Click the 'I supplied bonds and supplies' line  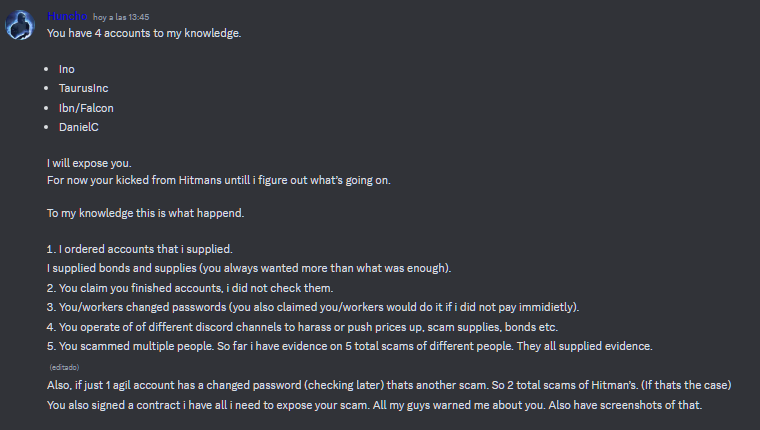click(249, 268)
